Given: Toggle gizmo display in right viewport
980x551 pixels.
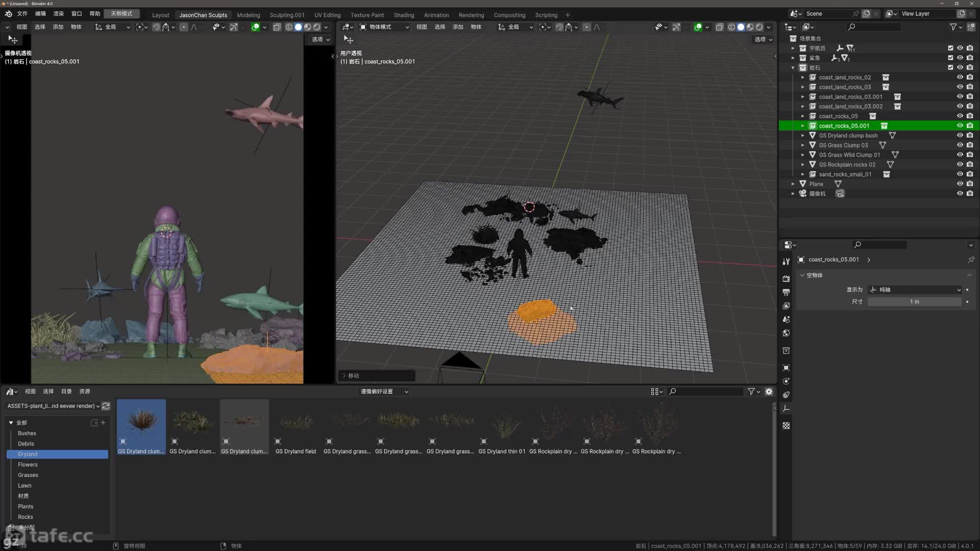Looking at the screenshot, I should 676,27.
